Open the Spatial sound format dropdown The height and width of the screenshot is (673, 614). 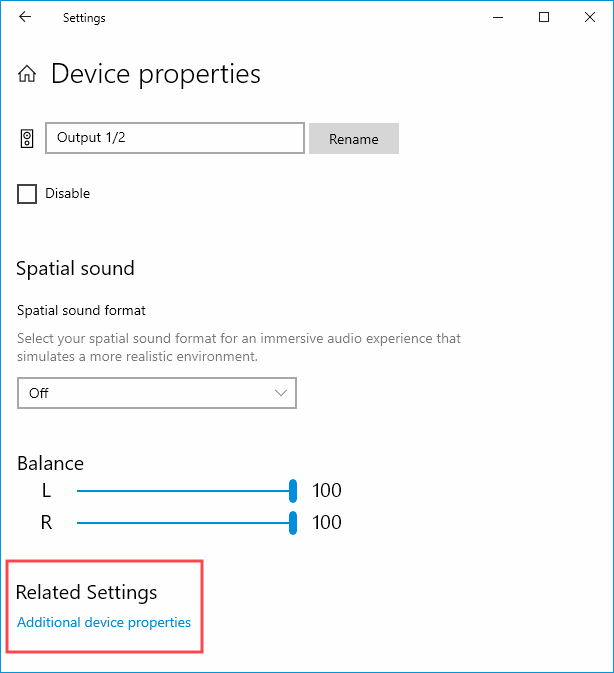click(157, 393)
